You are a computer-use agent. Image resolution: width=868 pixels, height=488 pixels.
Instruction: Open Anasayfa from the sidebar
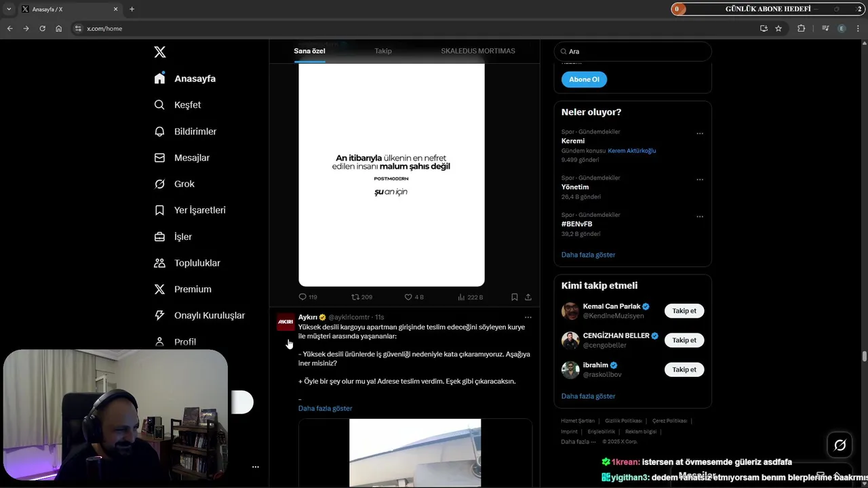point(185,79)
